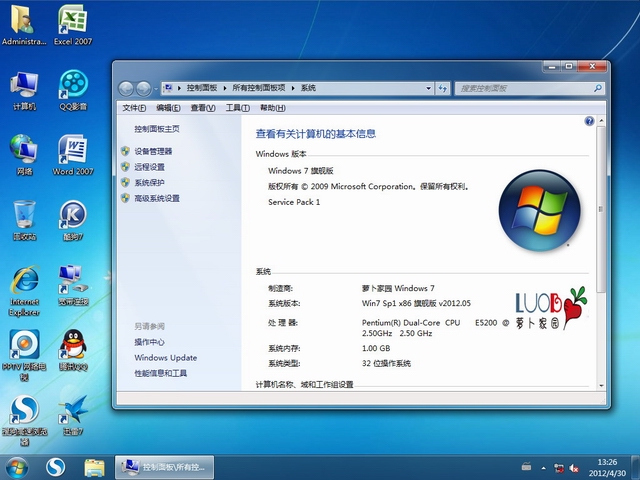
Task: Launch PPTV 网络电视 desktop icon
Action: pyautogui.click(x=24, y=355)
